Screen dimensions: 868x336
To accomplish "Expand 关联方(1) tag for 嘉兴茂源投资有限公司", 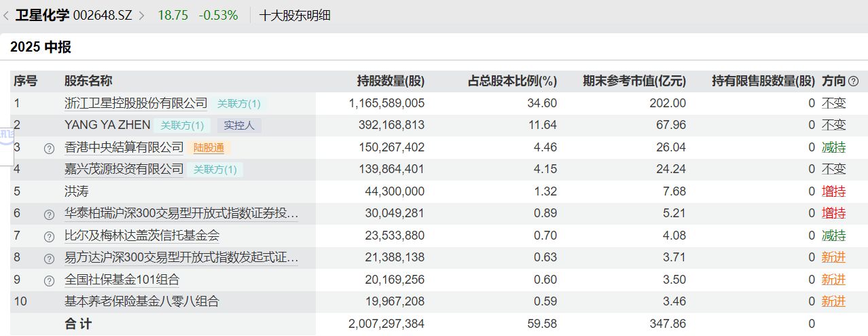I will pyautogui.click(x=215, y=170).
